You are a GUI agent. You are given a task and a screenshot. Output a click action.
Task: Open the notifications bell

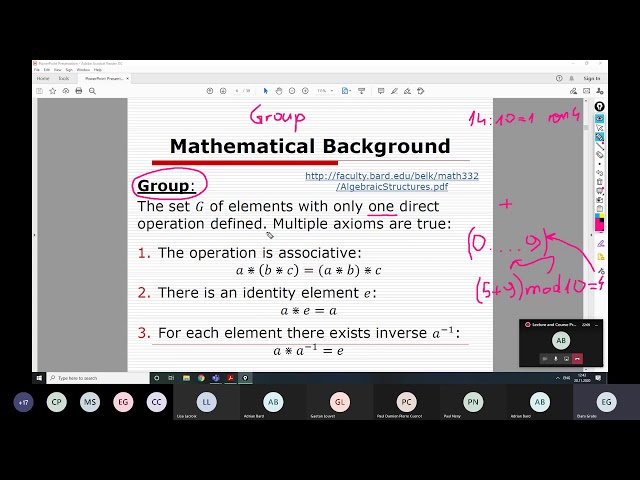[x=571, y=78]
